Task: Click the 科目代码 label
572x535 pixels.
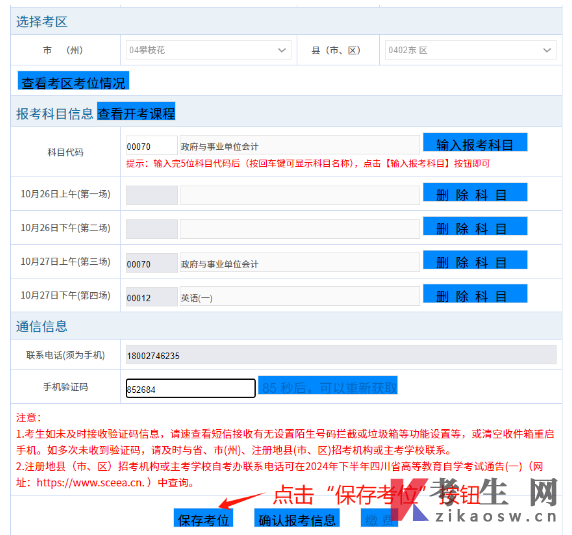Action: pos(66,152)
